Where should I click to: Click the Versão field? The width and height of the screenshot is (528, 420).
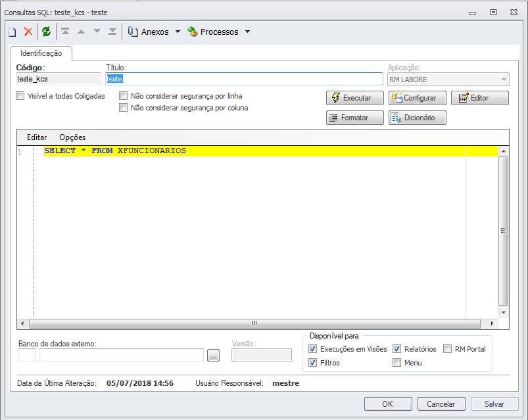point(262,355)
